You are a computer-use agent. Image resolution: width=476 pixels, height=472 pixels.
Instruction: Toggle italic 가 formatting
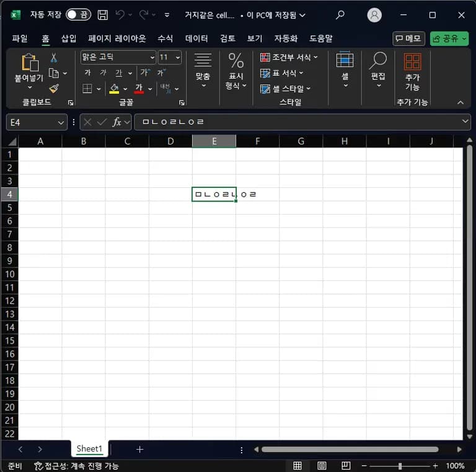104,73
